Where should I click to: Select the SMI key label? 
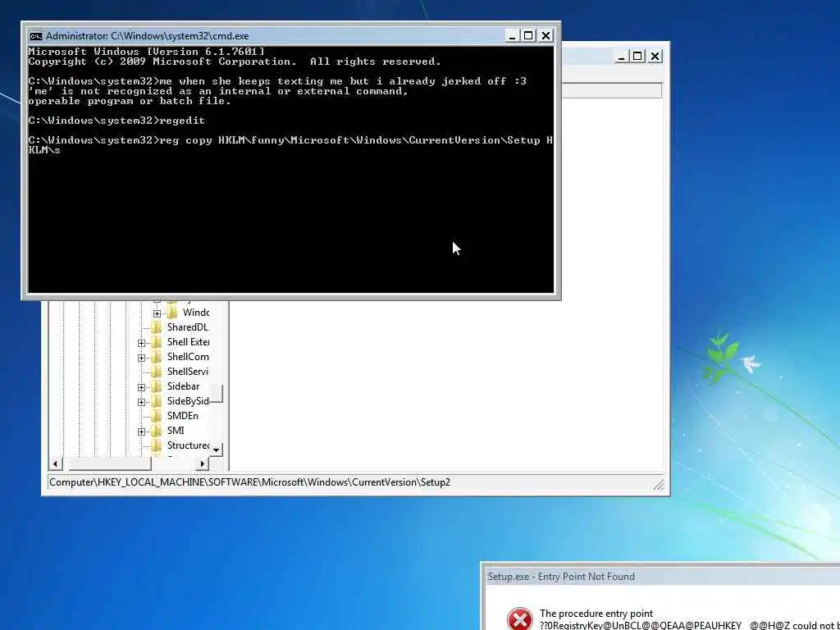176,430
